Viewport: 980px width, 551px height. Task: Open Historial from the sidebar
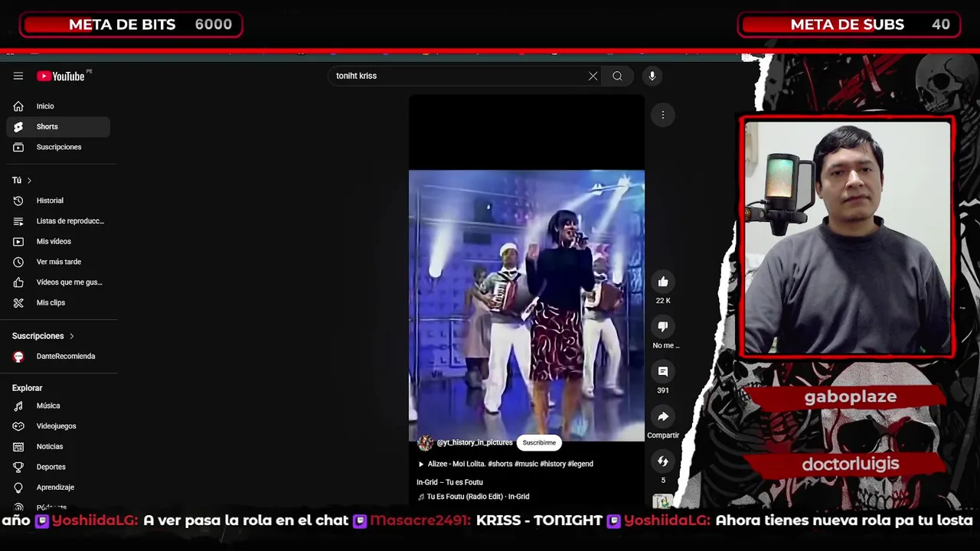pos(58,201)
